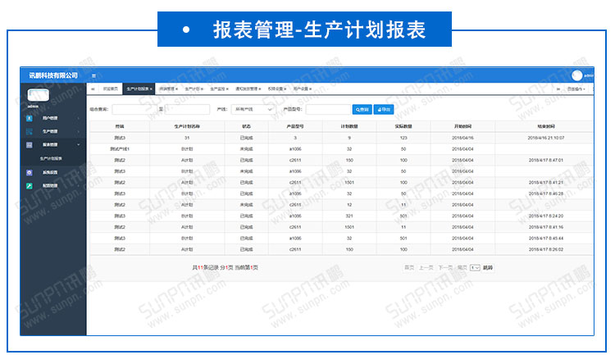Switch to the 权限设置 tab

coord(276,89)
